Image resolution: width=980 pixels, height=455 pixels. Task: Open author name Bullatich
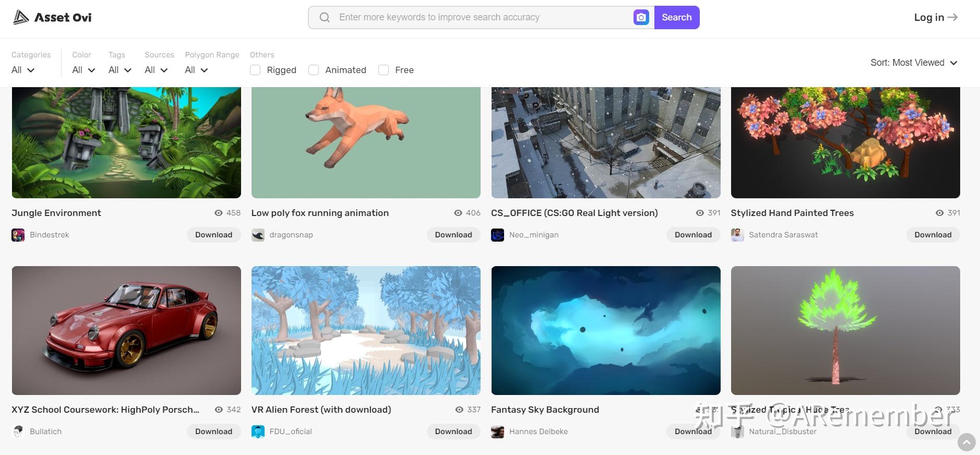pos(46,432)
